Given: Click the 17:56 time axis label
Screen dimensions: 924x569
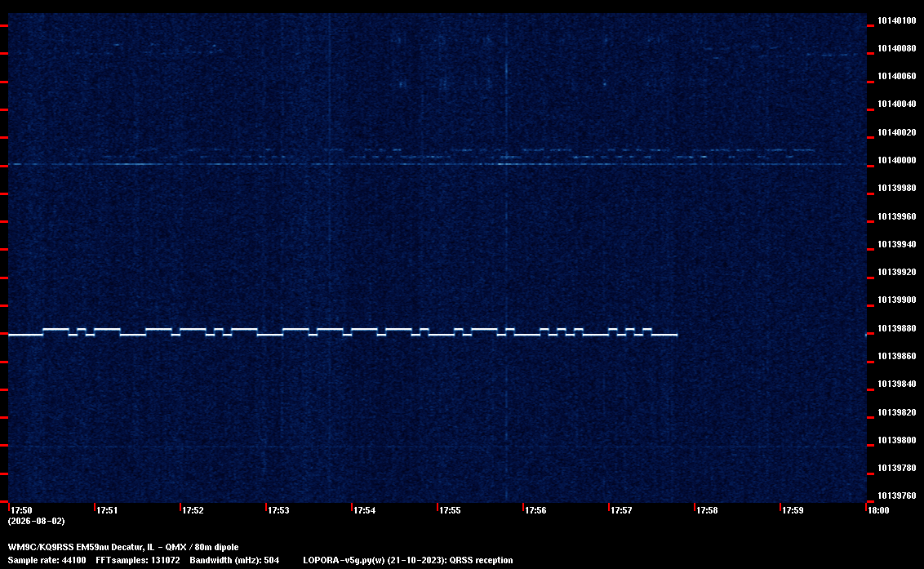Looking at the screenshot, I should pyautogui.click(x=535, y=510).
